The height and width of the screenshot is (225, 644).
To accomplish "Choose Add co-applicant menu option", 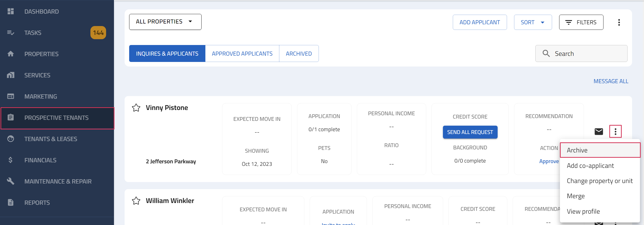I will [x=600, y=166].
